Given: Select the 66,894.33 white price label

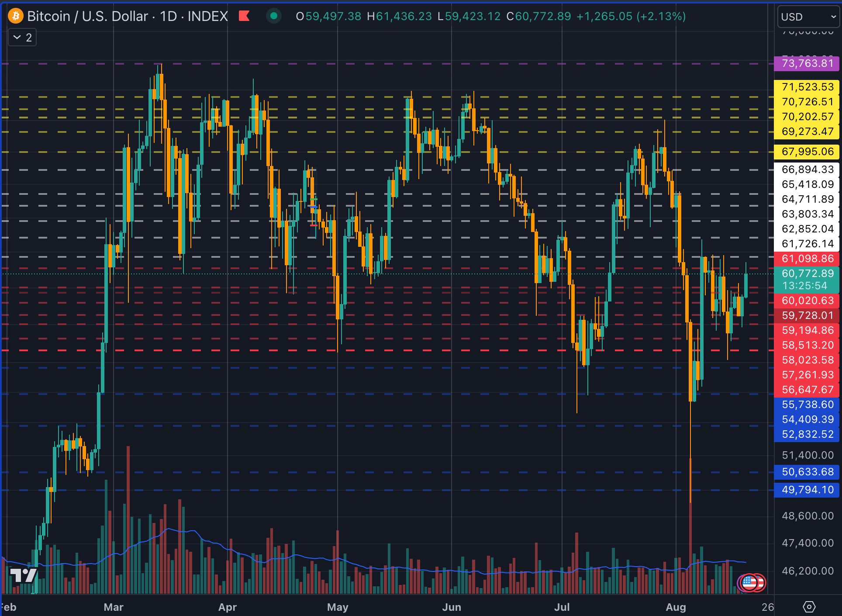Looking at the screenshot, I should [807, 170].
